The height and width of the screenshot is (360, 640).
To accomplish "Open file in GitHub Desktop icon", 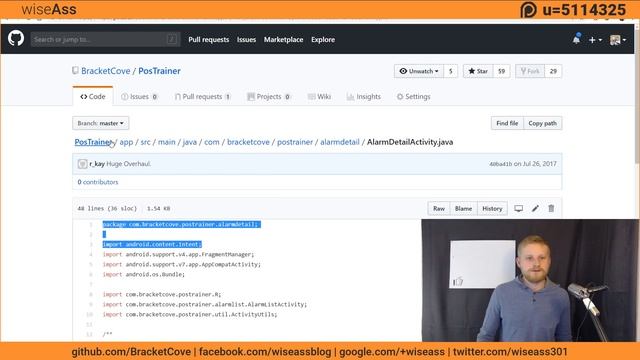I will pyautogui.click(x=518, y=209).
